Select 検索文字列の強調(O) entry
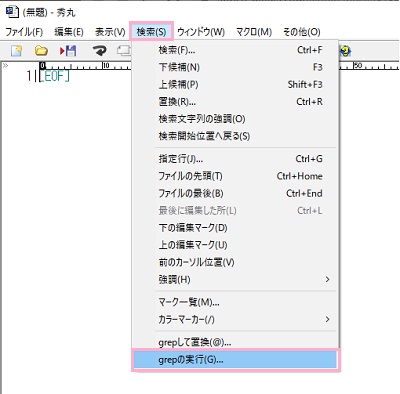Image resolution: width=400 pixels, height=394 pixels. tap(235, 119)
